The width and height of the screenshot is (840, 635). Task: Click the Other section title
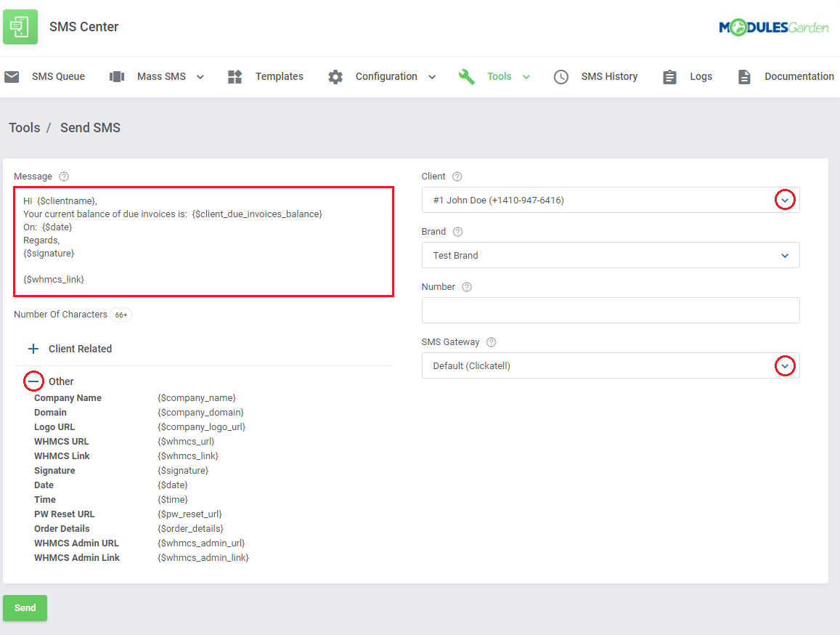coord(61,381)
